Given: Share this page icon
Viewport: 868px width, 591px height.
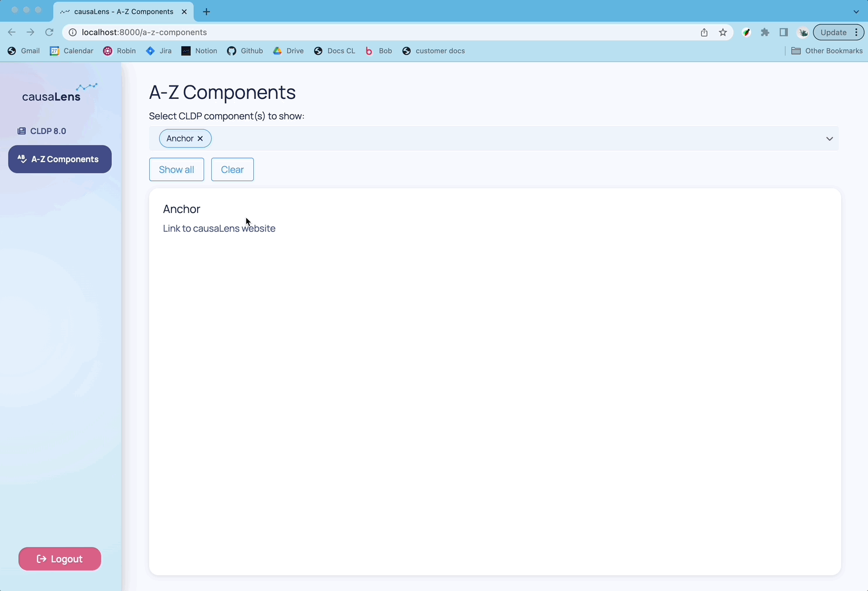Looking at the screenshot, I should [704, 32].
